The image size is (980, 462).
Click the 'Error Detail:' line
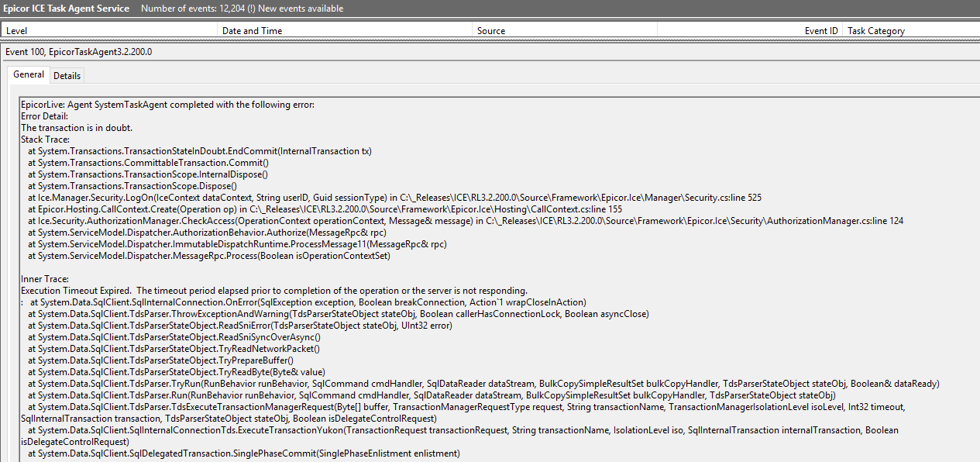(x=44, y=116)
